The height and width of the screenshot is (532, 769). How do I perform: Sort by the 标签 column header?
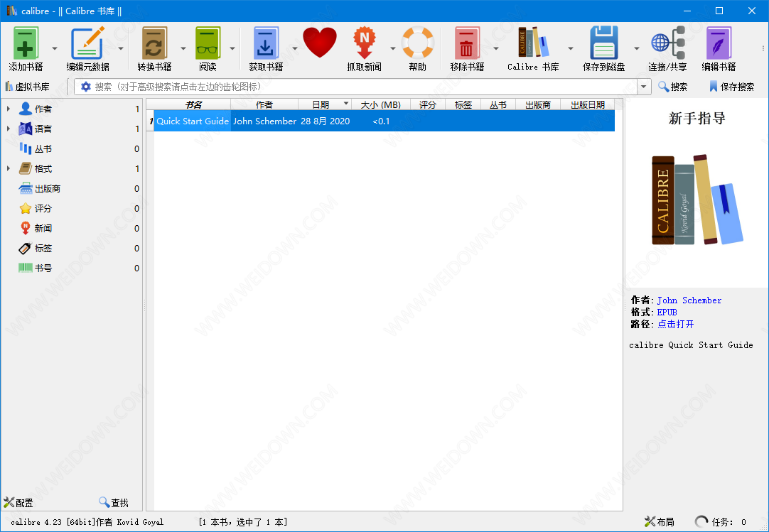[463, 104]
